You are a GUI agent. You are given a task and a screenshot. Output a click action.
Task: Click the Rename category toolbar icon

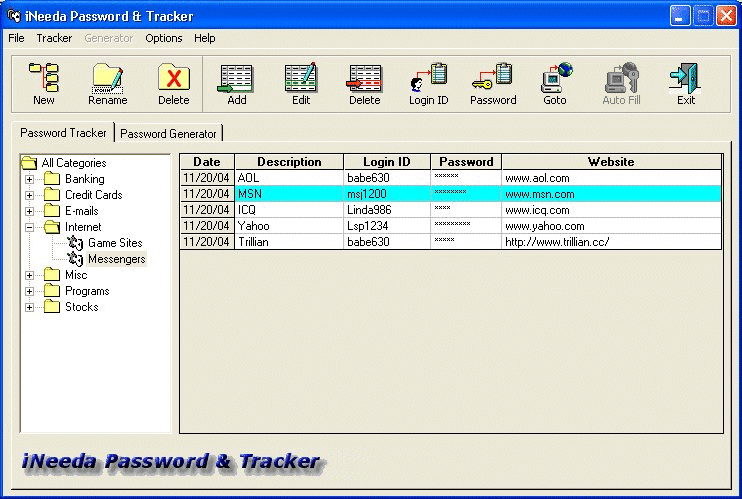[x=107, y=78]
